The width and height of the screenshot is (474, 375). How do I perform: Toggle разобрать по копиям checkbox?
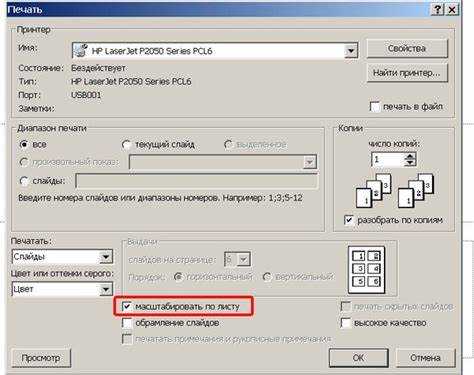[348, 220]
